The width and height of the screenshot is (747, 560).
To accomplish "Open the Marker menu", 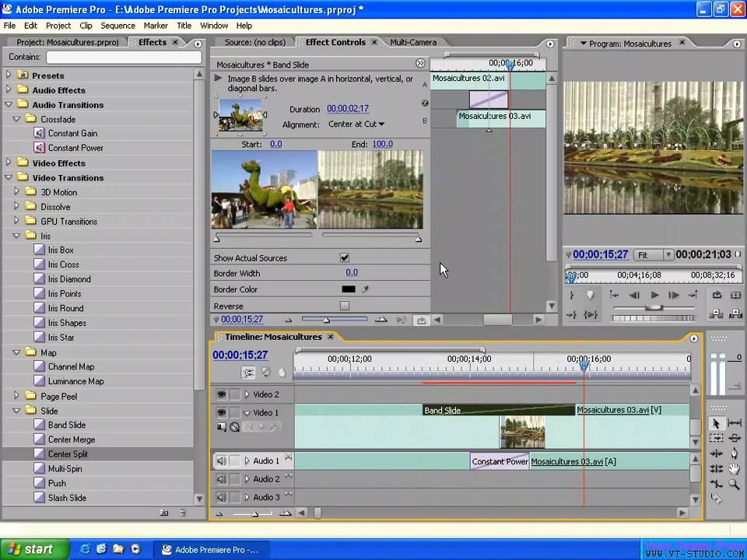I will pos(156,26).
